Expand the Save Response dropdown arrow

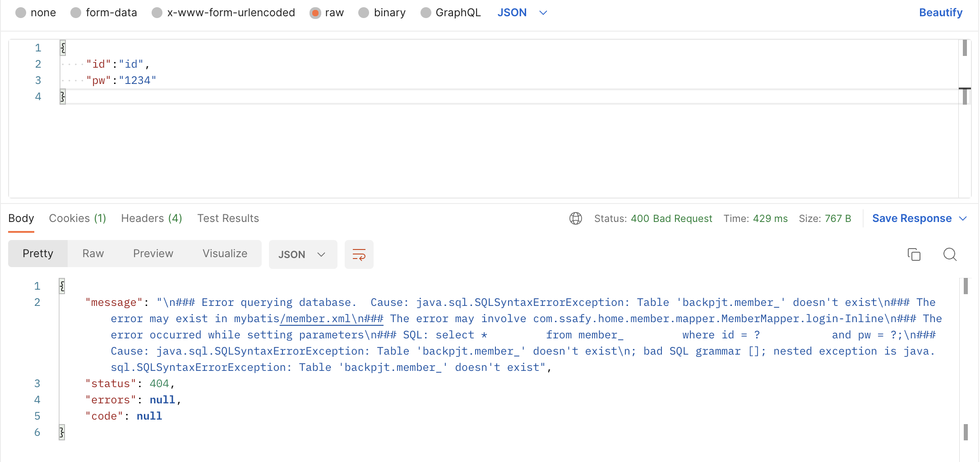(963, 218)
